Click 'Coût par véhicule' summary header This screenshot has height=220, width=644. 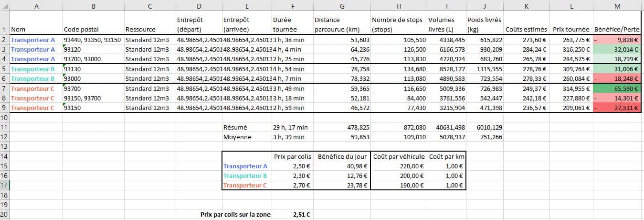point(399,156)
